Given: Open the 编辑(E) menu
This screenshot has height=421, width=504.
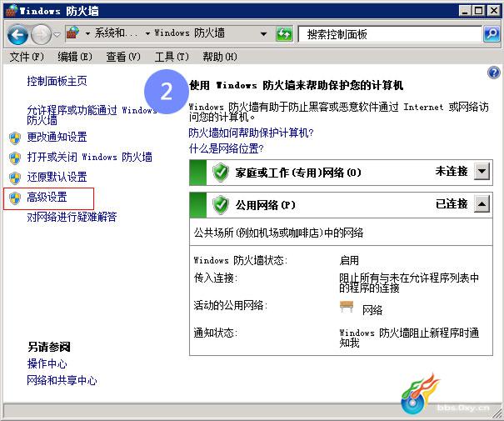Looking at the screenshot, I should coord(75,57).
